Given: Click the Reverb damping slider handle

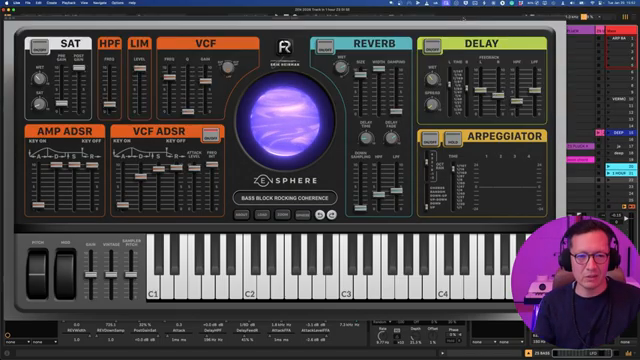Looking at the screenshot, I should (396, 111).
